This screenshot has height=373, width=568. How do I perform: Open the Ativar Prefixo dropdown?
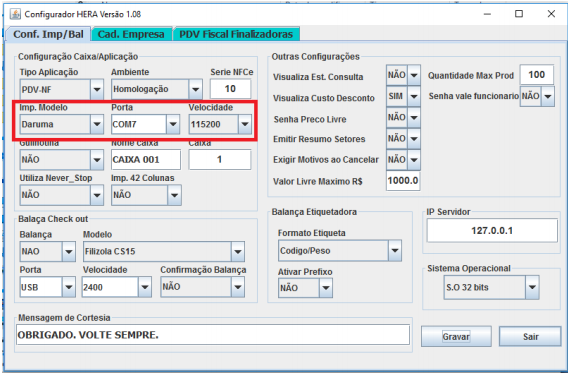pyautogui.click(x=305, y=288)
